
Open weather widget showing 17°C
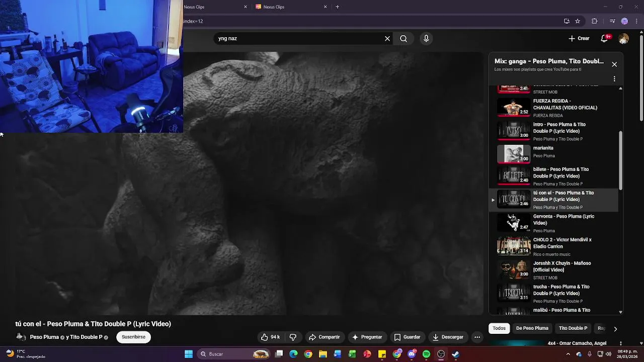[x=25, y=354]
